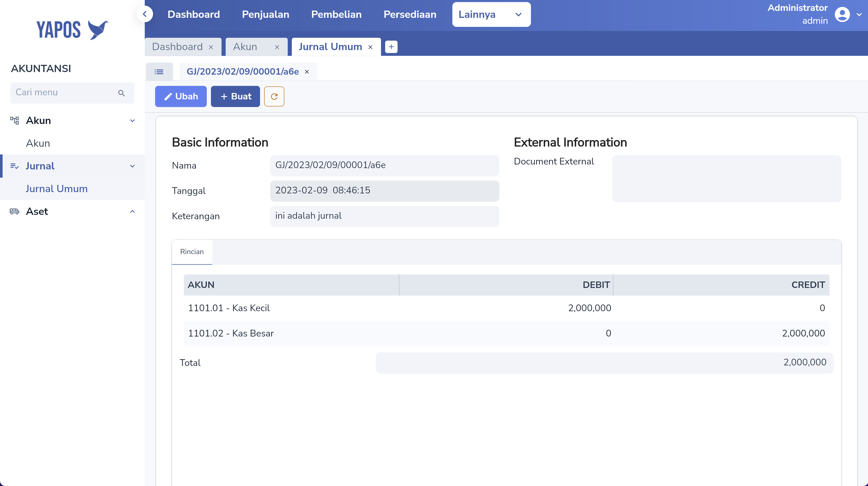Click the Tanggal date field
This screenshot has width=868, height=486.
[x=384, y=191]
